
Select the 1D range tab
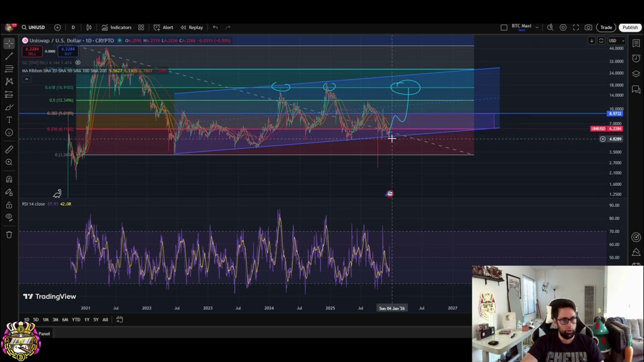(27, 320)
